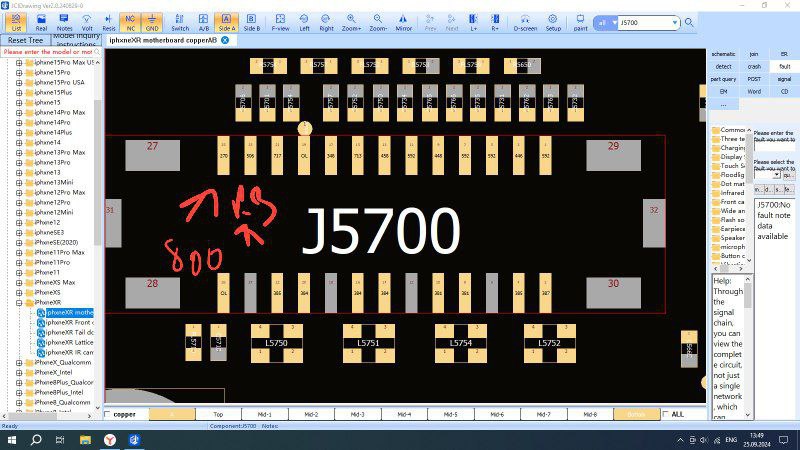Open the schematic panel tab
Image resolution: width=800 pixels, height=450 pixels.
[x=723, y=54]
